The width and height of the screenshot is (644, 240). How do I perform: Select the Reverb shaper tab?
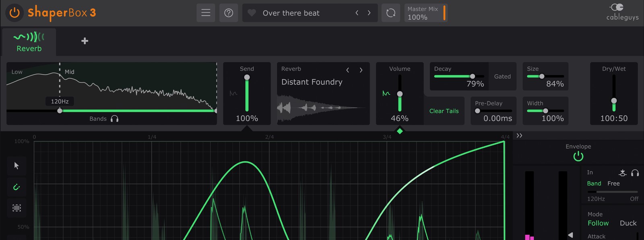(x=29, y=42)
